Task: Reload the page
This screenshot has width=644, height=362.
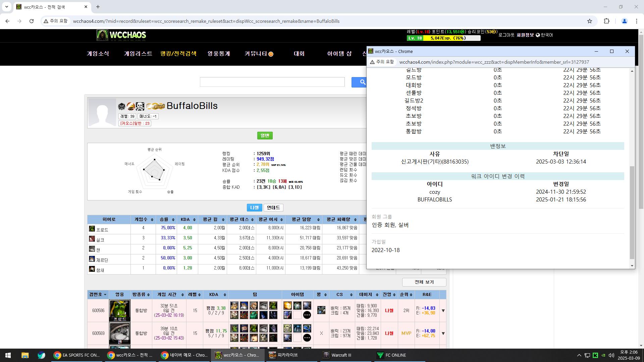Action: click(x=32, y=21)
